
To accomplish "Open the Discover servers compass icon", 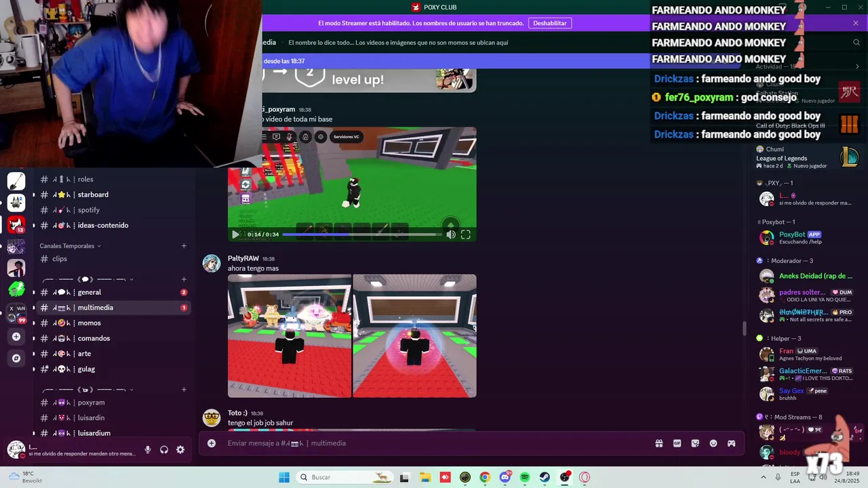I will (x=16, y=358).
